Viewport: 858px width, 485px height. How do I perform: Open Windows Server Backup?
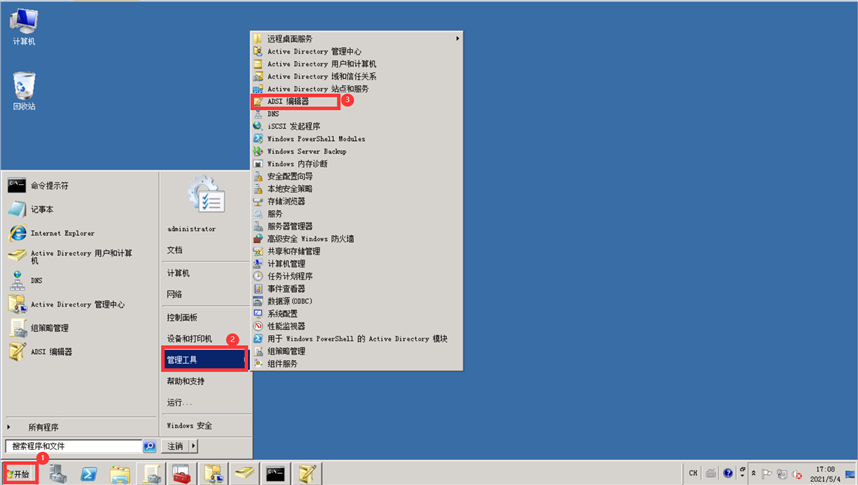356,152
